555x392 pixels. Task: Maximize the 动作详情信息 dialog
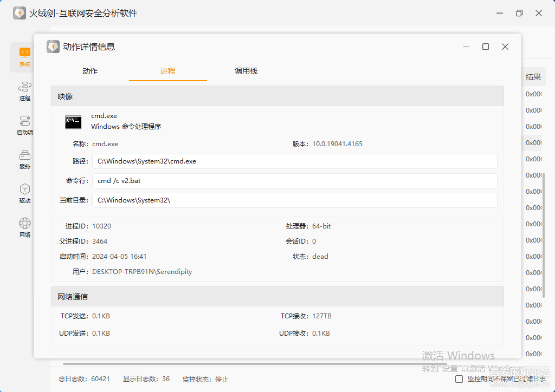(486, 47)
